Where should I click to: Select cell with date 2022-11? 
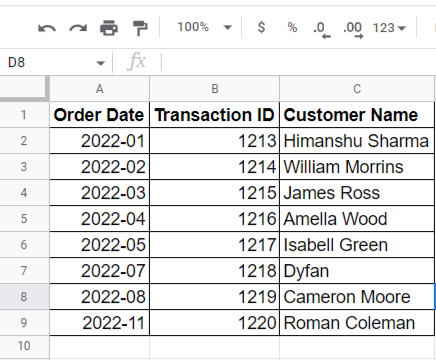click(x=99, y=323)
